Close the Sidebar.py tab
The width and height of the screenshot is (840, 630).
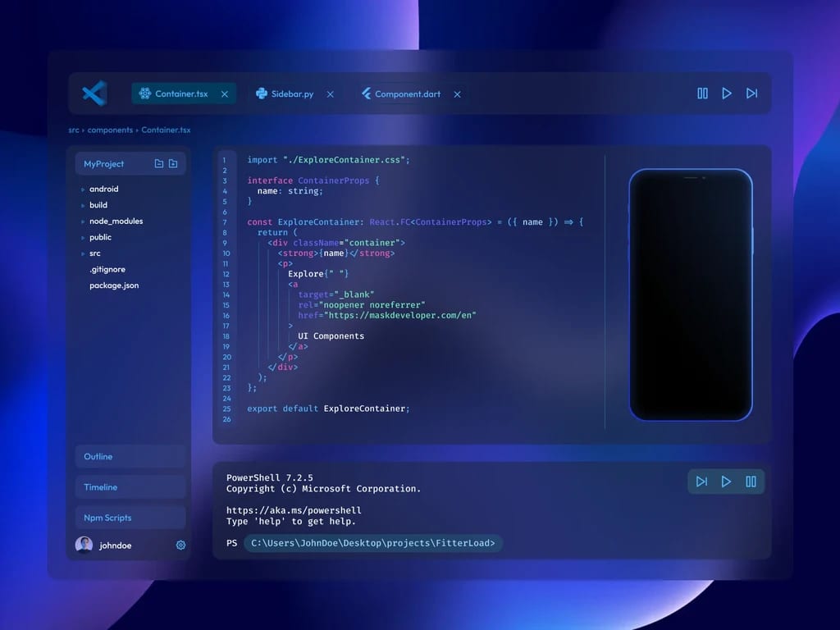point(330,94)
